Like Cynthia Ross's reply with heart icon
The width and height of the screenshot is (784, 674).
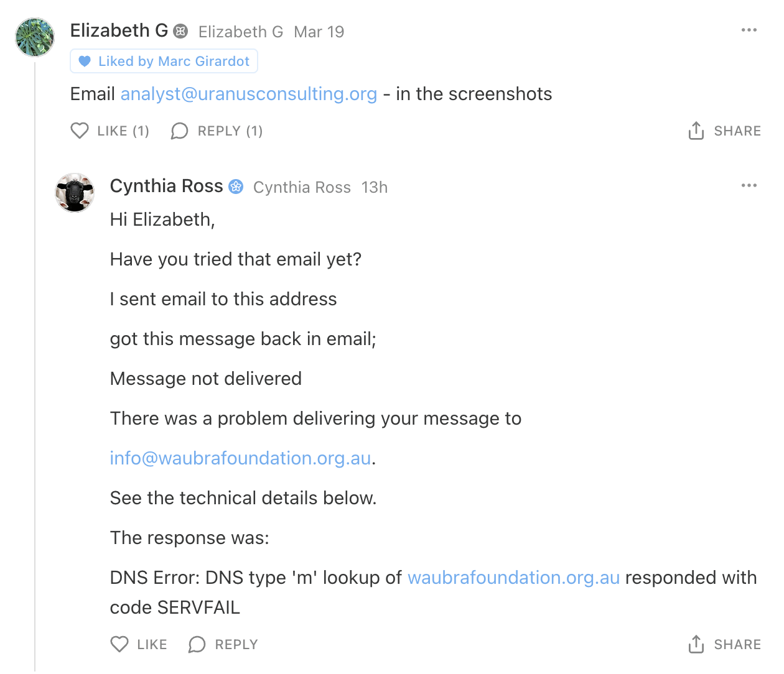point(119,644)
